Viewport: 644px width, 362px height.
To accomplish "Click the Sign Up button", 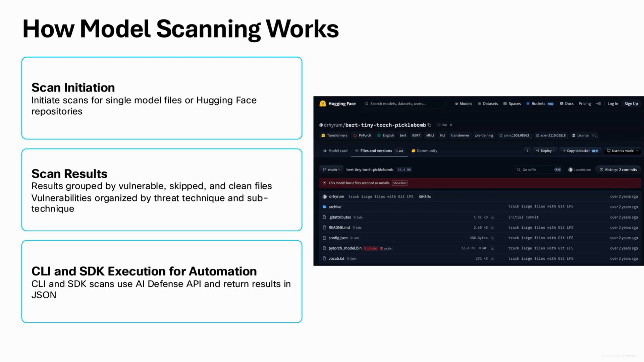I will point(631,104).
